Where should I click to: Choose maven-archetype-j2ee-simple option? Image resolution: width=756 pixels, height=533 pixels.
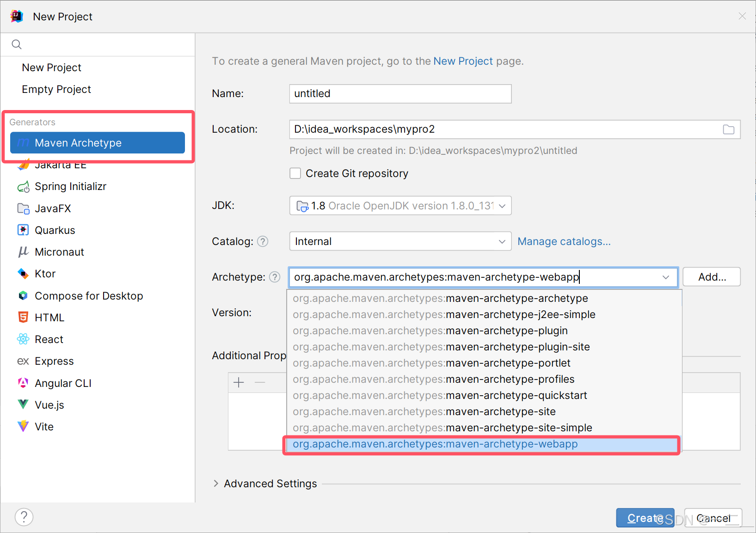[x=484, y=314]
